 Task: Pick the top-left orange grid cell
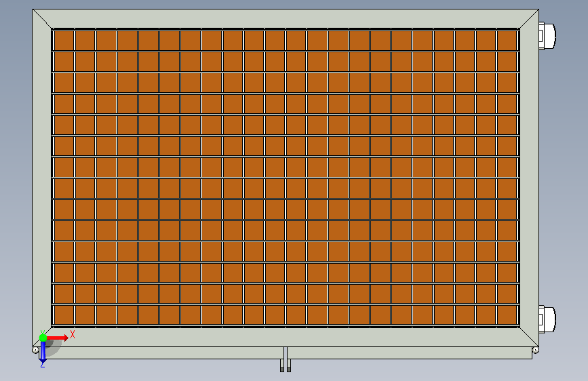pos(64,40)
